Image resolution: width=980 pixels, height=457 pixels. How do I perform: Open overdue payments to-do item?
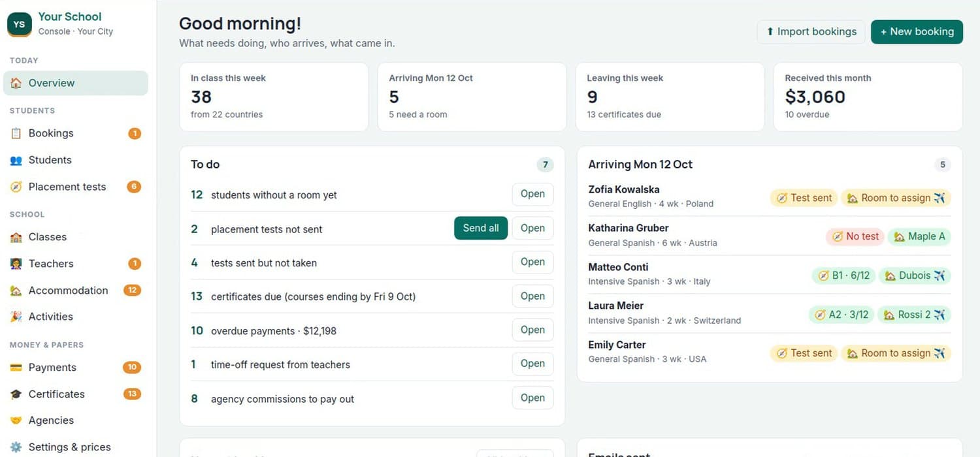pyautogui.click(x=532, y=330)
